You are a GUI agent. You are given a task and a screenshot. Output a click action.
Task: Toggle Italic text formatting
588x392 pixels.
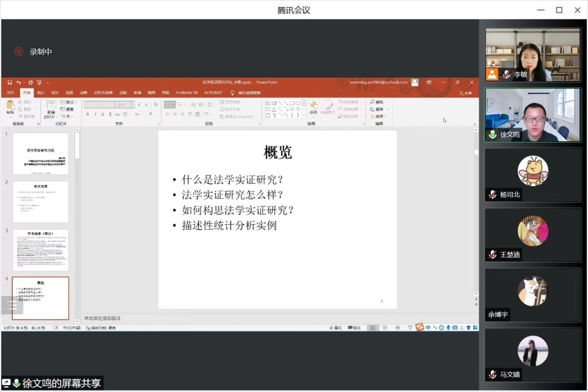click(x=95, y=114)
